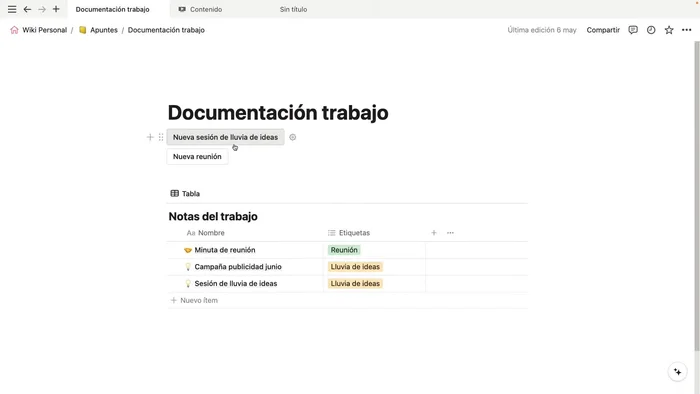700x394 pixels.
Task: Click Nuevo ítem to add row
Action: [195, 300]
